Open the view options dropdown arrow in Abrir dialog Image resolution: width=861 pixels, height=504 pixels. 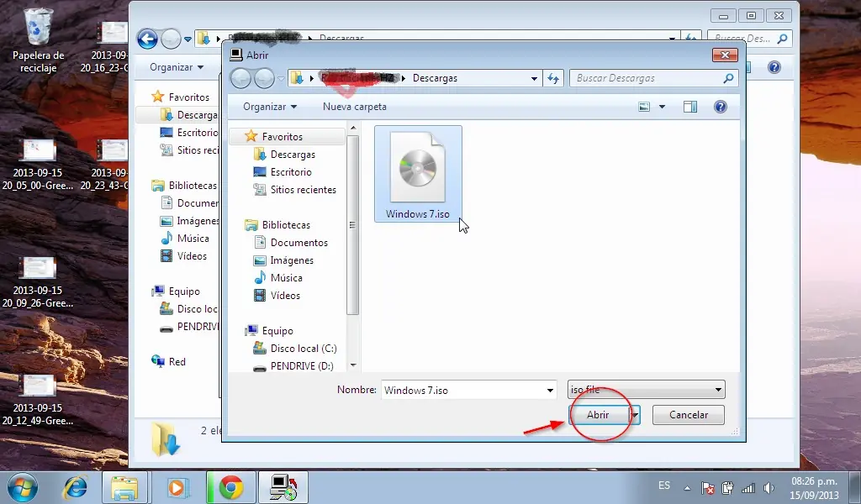662,107
